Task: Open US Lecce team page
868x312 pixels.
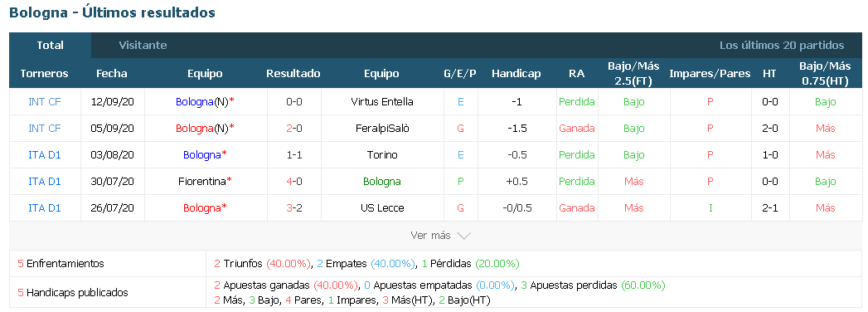Action: tap(382, 208)
